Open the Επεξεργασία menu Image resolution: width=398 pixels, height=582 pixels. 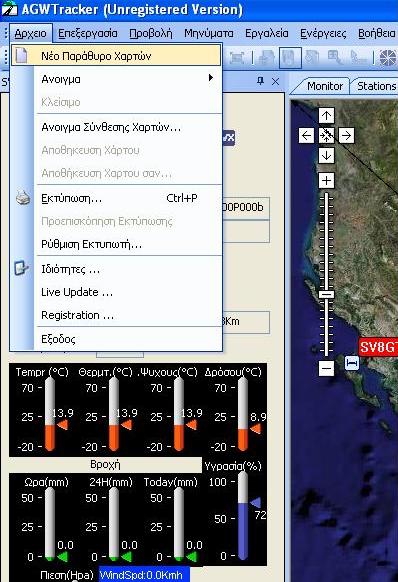pos(88,33)
